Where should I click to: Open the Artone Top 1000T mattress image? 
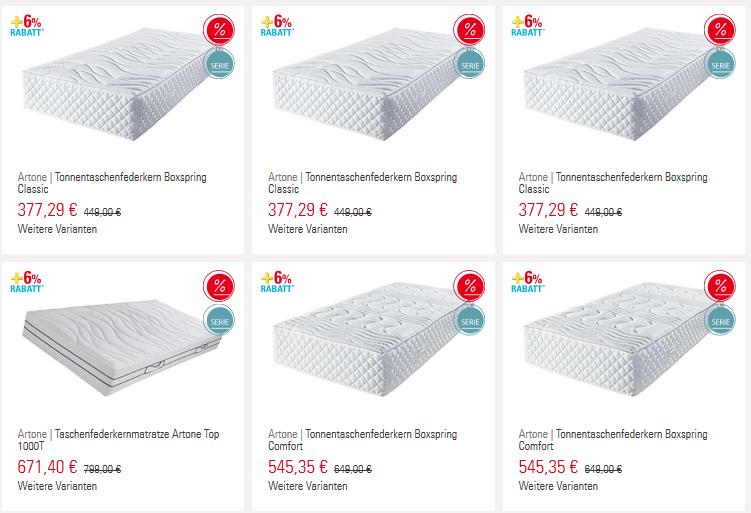pyautogui.click(x=122, y=347)
